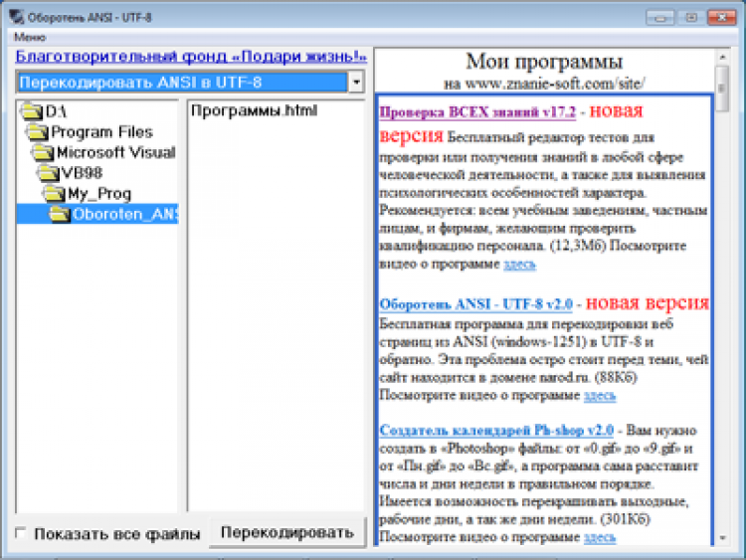
Task: Click the My_Prog folder icon
Action: [x=54, y=194]
